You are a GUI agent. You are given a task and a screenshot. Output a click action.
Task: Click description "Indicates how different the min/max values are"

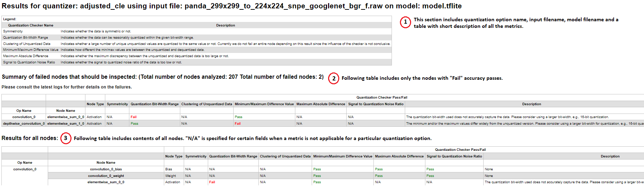pos(132,50)
